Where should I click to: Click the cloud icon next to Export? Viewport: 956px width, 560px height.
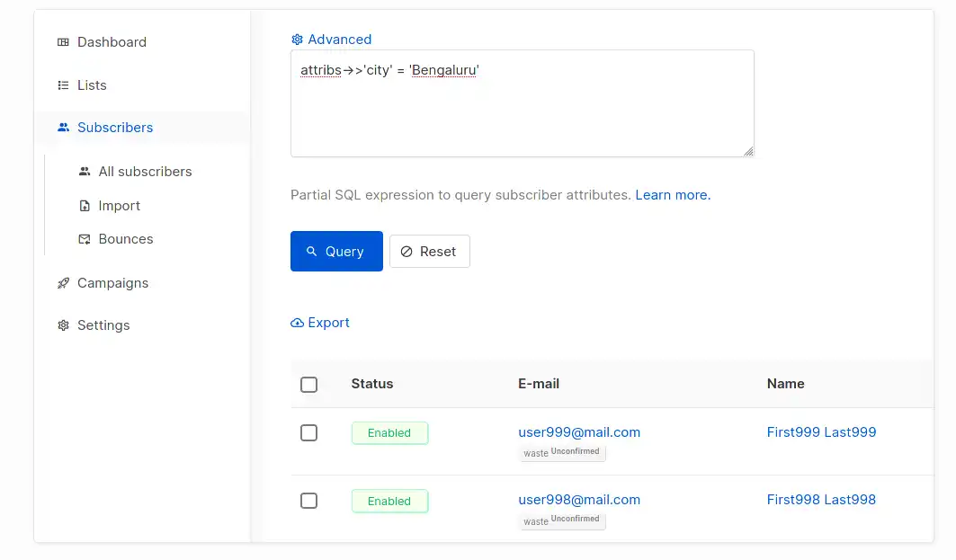pos(298,323)
